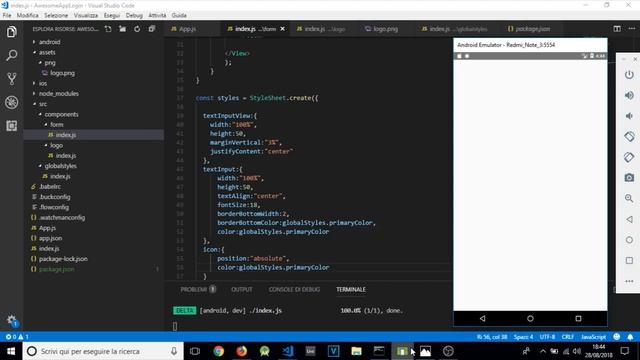Collapse all folders in explorer
Viewport: 640px width, 360px height.
click(152, 29)
